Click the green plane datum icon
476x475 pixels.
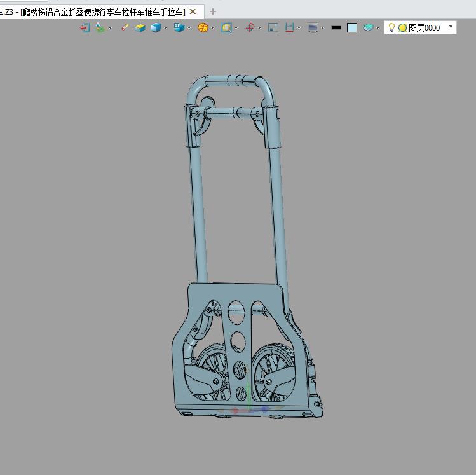click(100, 27)
